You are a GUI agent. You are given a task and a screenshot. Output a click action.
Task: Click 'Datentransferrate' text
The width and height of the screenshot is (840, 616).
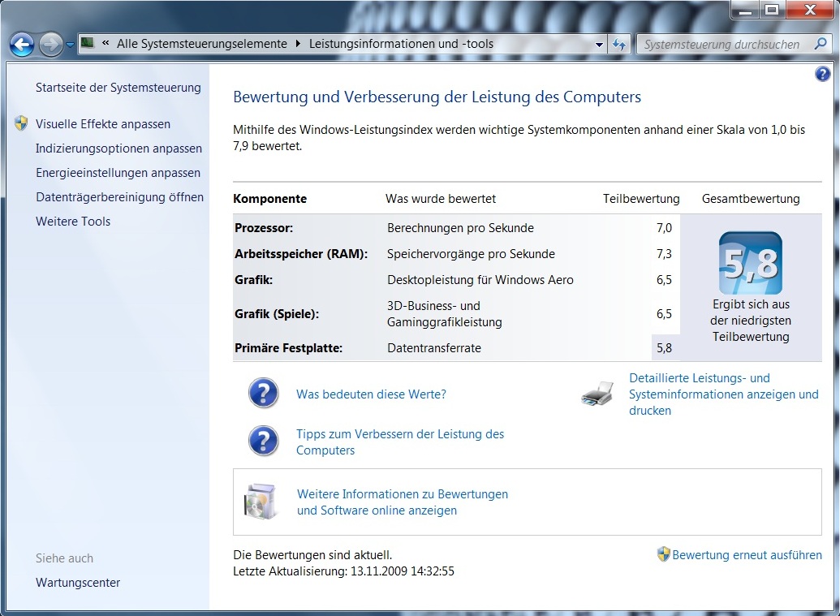434,348
